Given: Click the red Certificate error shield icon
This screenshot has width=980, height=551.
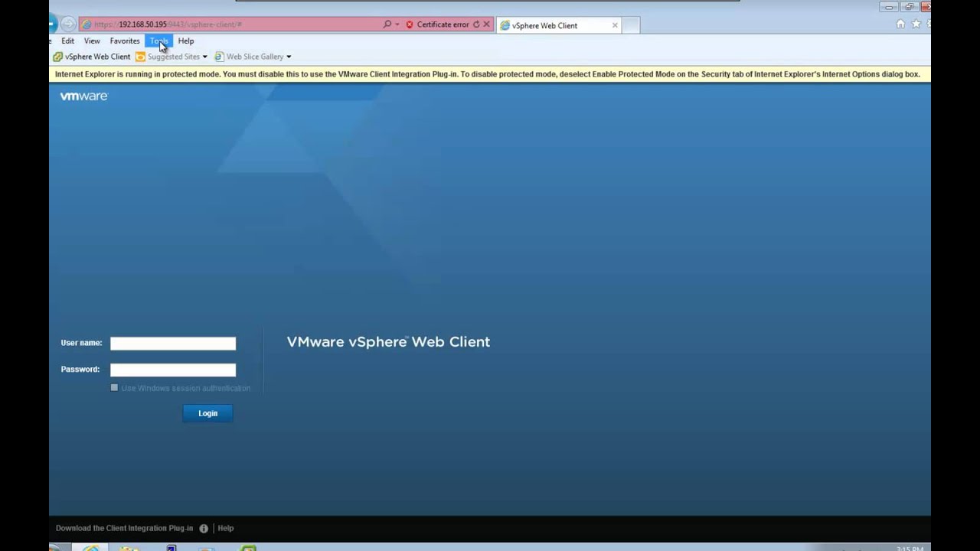Looking at the screenshot, I should click(410, 24).
